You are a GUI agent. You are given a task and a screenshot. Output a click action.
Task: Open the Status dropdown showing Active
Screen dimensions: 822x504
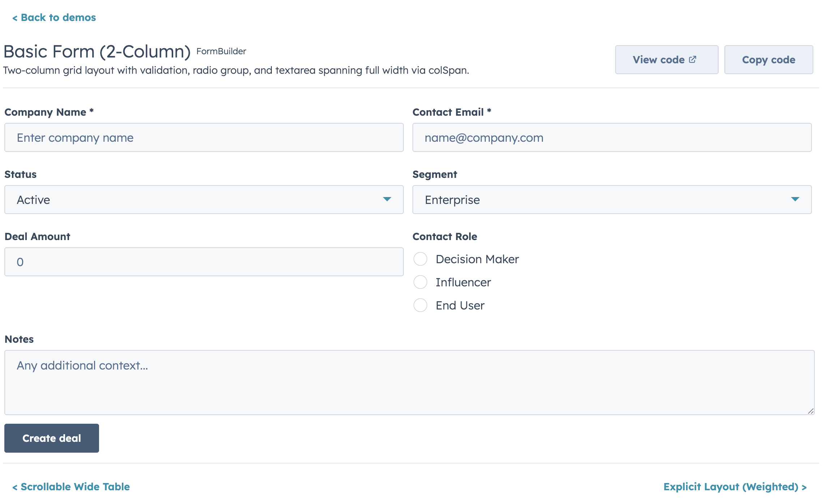pos(204,200)
